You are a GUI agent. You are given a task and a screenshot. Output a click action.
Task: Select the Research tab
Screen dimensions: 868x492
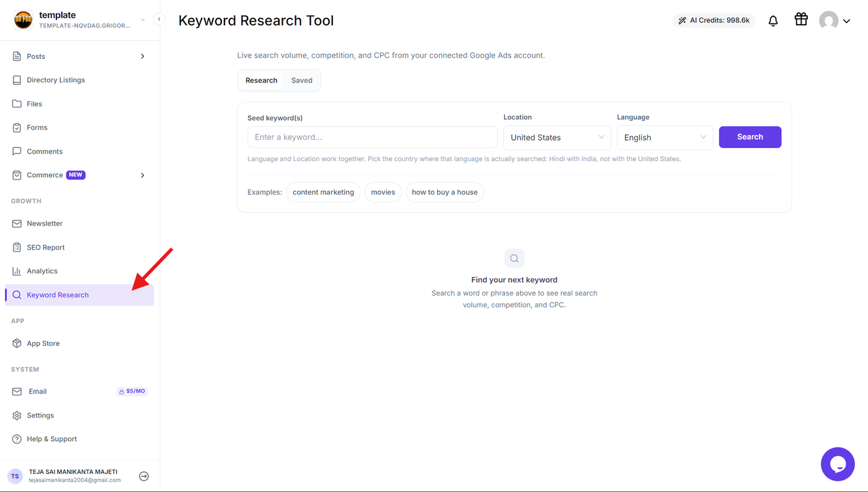click(x=261, y=81)
